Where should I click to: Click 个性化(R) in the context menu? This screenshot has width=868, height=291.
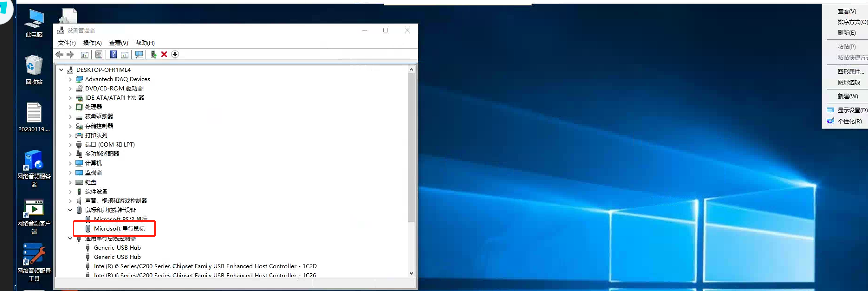coord(849,121)
